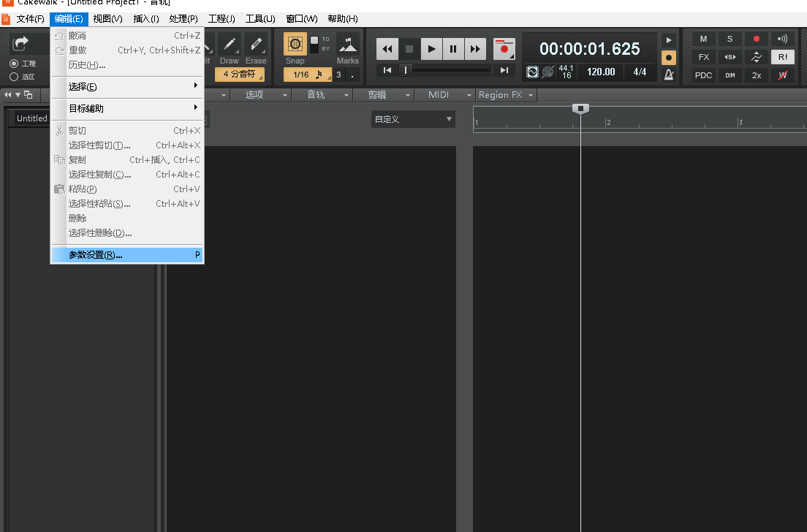Expand the 目标辅助 submenu
This screenshot has width=807, height=532.
click(x=127, y=109)
